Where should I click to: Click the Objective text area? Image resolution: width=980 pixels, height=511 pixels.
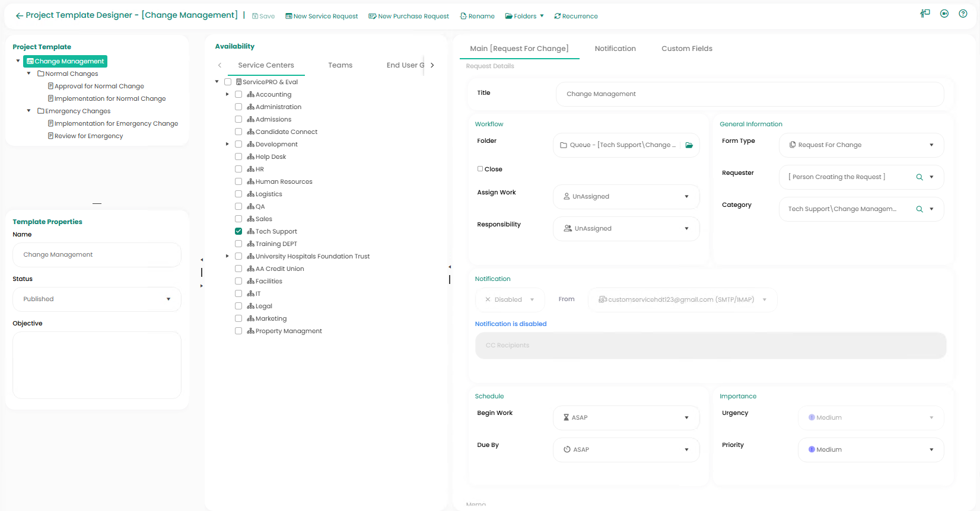click(x=97, y=365)
